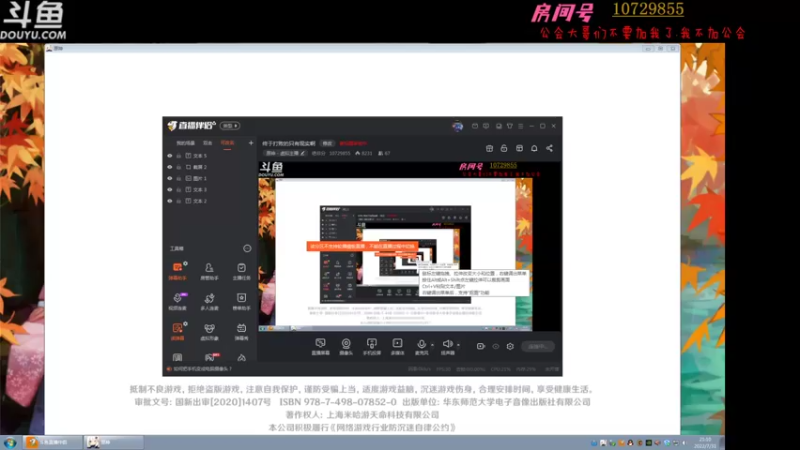Open the hamburger menu in title bar
The image size is (800, 450).
point(520,126)
